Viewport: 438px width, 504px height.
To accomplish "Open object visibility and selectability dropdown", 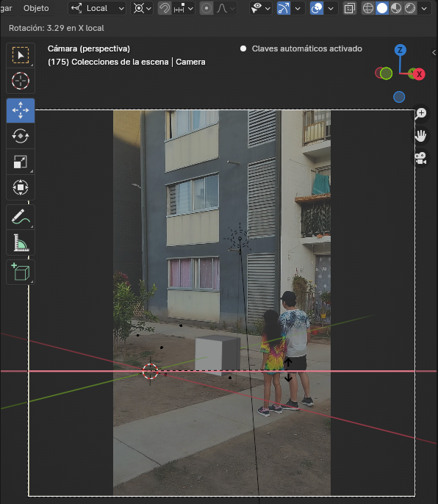I will pyautogui.click(x=260, y=8).
